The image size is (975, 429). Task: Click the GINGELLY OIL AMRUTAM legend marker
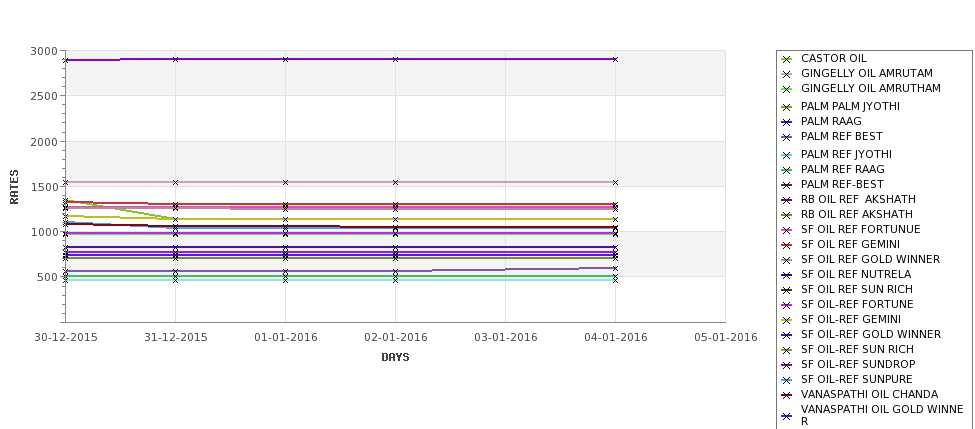click(x=786, y=74)
